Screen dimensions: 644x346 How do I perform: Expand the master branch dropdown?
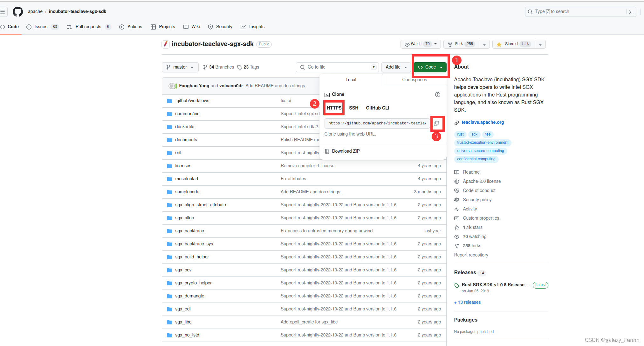(180, 67)
